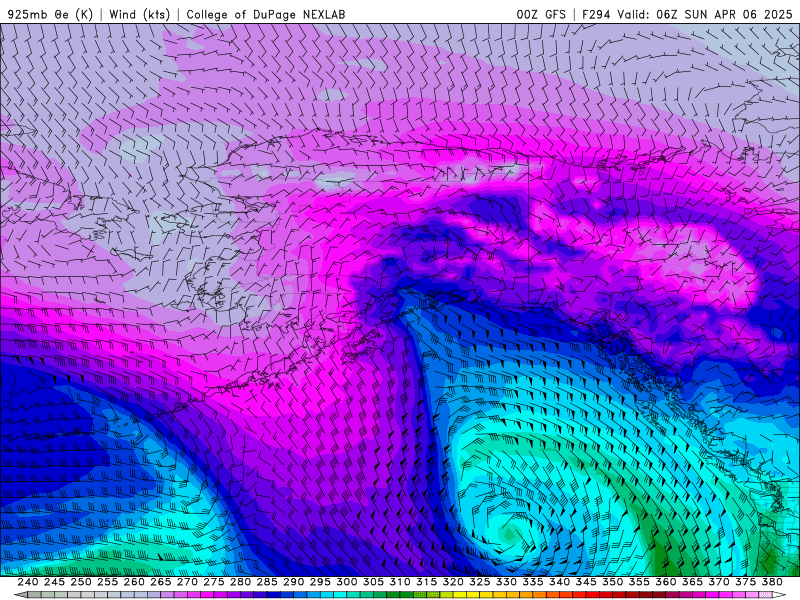The image size is (800, 600).
Task: Click the 370 value on the color scale
Action: 718,582
